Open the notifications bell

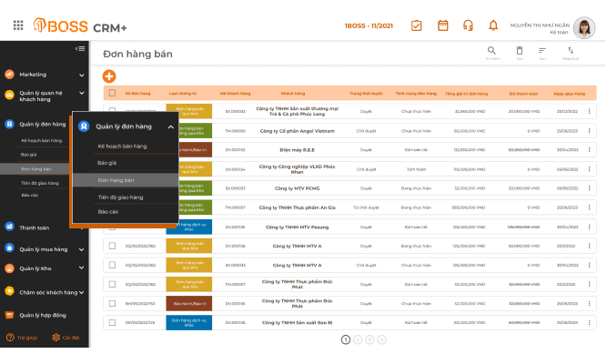pyautogui.click(x=493, y=25)
